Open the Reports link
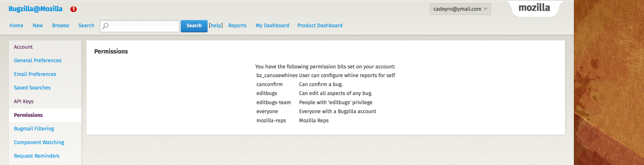The image size is (644, 165). [x=237, y=25]
